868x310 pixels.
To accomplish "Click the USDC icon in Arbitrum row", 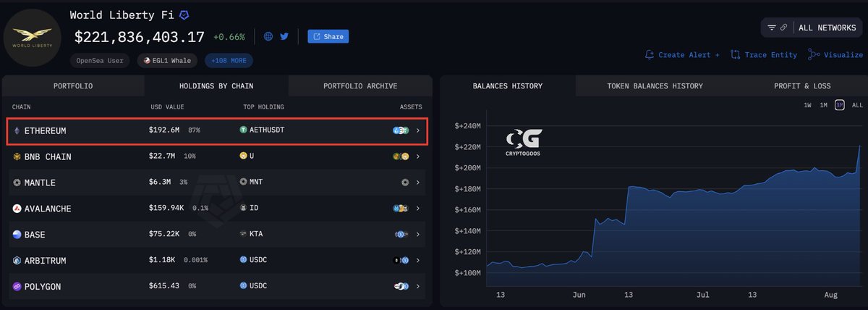I will (244, 261).
